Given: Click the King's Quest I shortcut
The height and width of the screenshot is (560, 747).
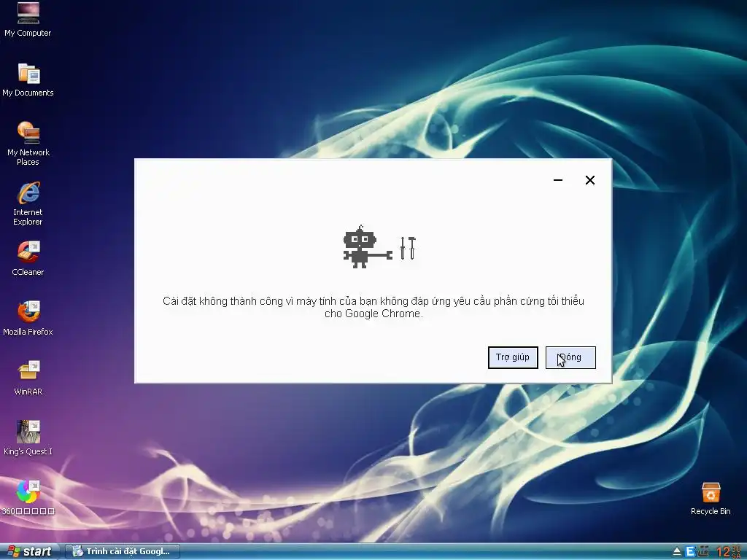Looking at the screenshot, I should point(28,438).
